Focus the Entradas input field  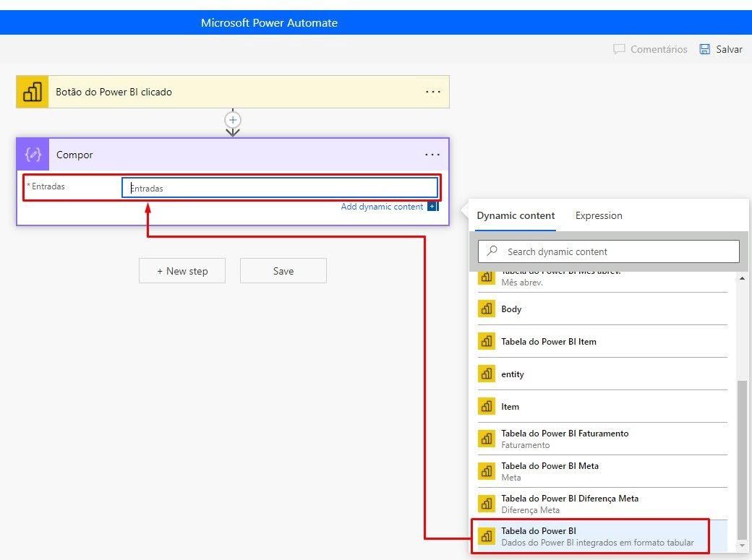tap(280, 188)
